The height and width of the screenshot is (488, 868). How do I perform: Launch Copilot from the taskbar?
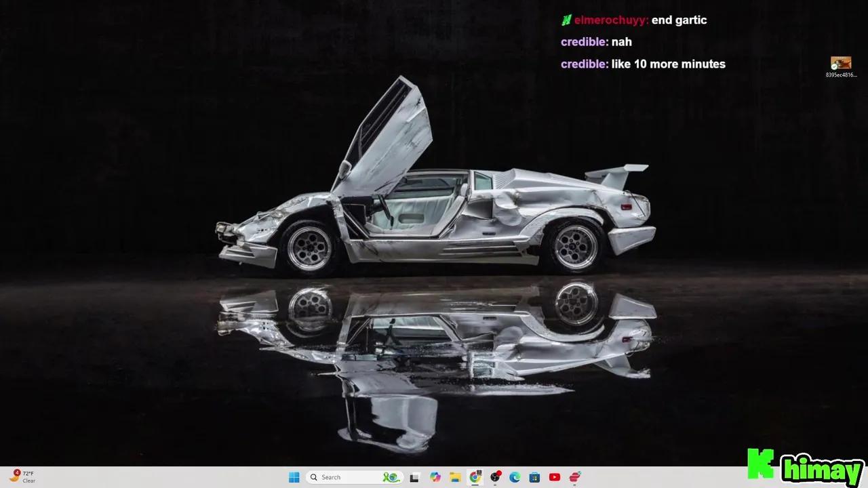(x=435, y=477)
